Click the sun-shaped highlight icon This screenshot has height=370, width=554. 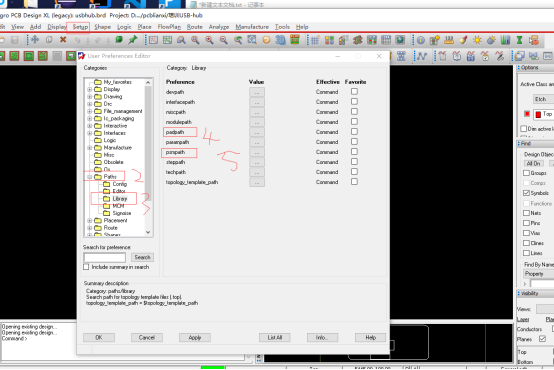[x=477, y=40]
